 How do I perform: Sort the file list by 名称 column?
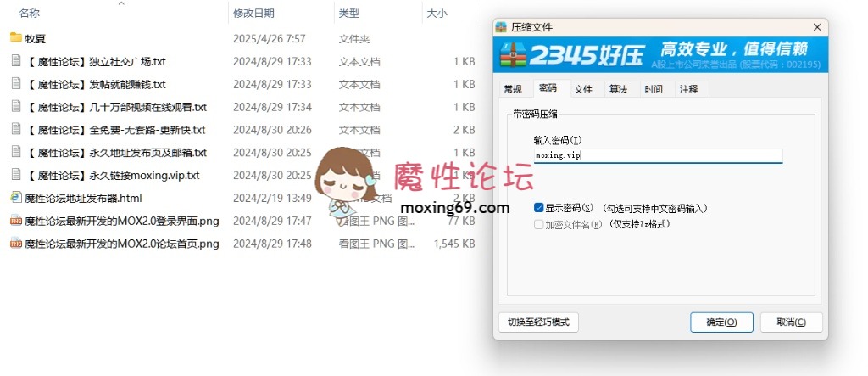tap(30, 14)
